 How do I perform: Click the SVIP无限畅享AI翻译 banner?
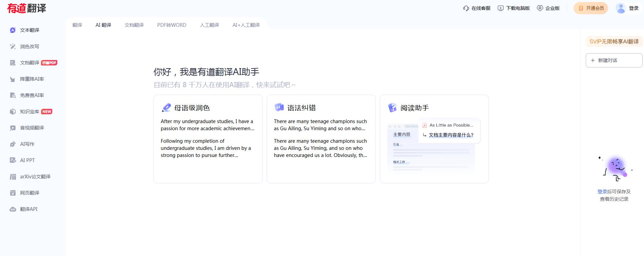click(x=614, y=41)
